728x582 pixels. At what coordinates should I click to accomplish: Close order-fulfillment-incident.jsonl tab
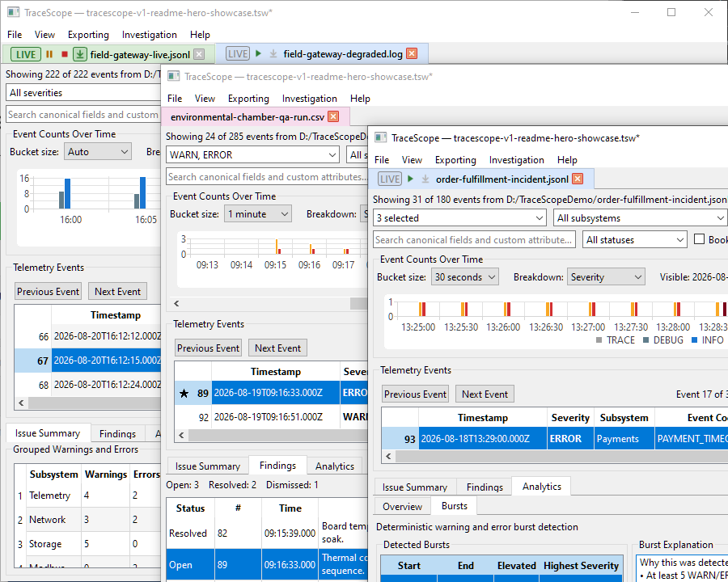[x=578, y=179]
